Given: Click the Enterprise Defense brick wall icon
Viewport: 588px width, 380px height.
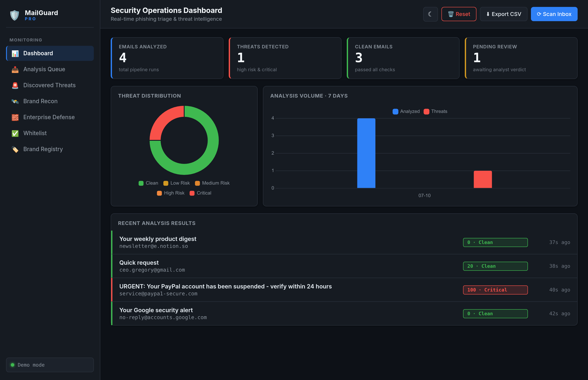Looking at the screenshot, I should [x=15, y=117].
